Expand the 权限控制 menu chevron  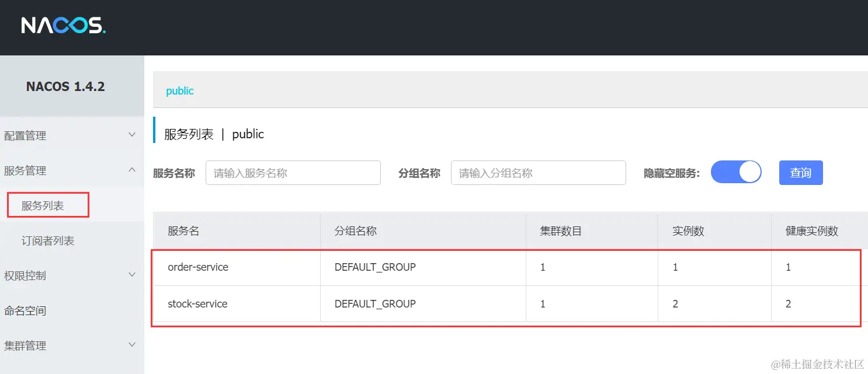click(x=132, y=275)
